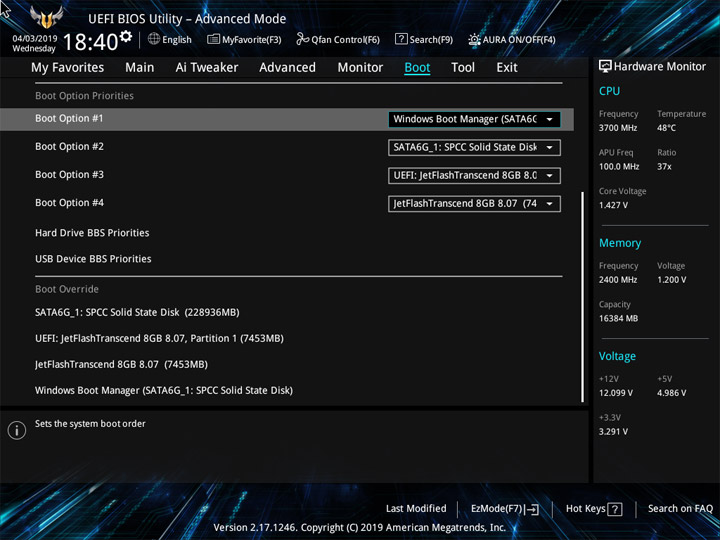Click the date 04/03/2019 Wednesday
The height and width of the screenshot is (540, 720).
pyautogui.click(x=34, y=44)
